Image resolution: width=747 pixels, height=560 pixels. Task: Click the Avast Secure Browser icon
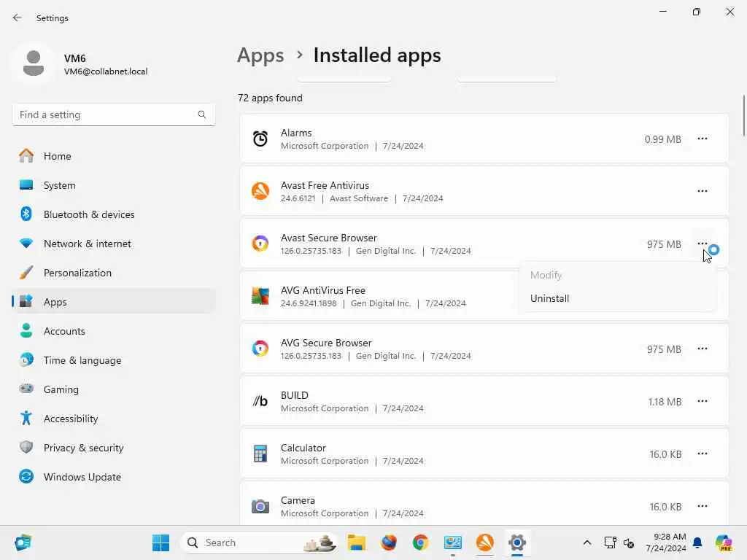point(260,244)
